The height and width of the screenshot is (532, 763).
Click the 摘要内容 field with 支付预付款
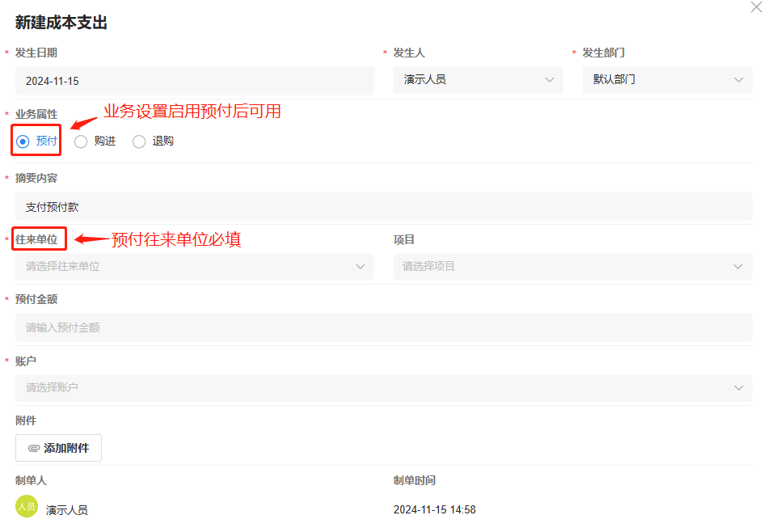point(383,207)
